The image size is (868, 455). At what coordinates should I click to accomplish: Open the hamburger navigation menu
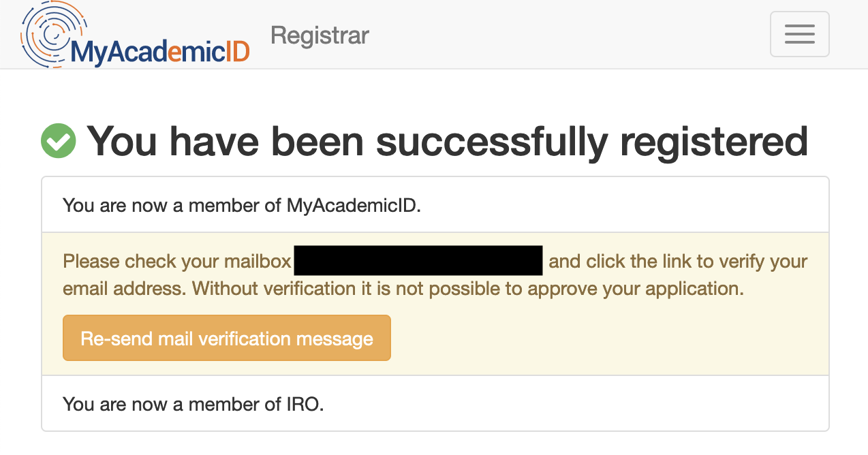click(x=799, y=34)
